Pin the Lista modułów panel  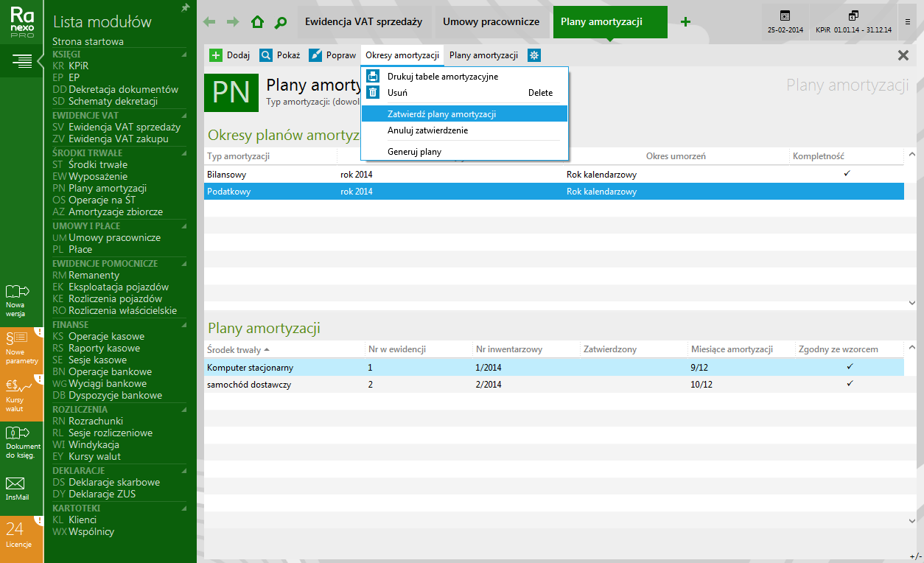point(185,7)
